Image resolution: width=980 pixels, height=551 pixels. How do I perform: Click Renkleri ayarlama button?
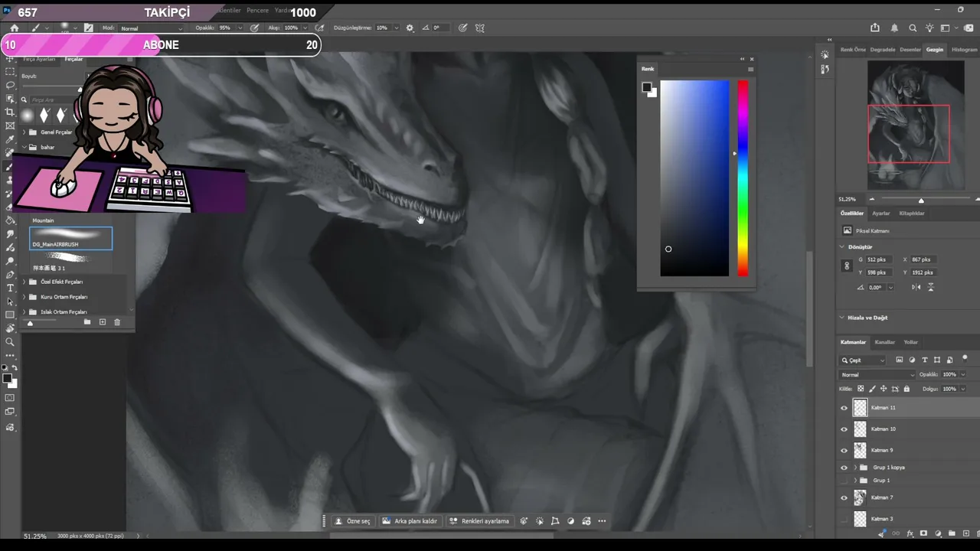(479, 521)
